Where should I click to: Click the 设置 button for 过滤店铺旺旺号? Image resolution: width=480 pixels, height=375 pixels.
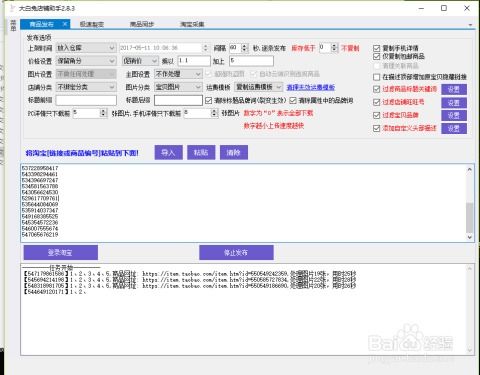[454, 102]
